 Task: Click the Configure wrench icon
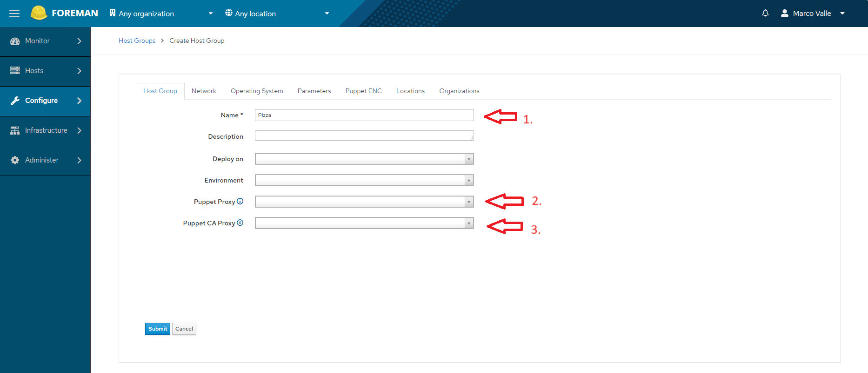point(15,101)
